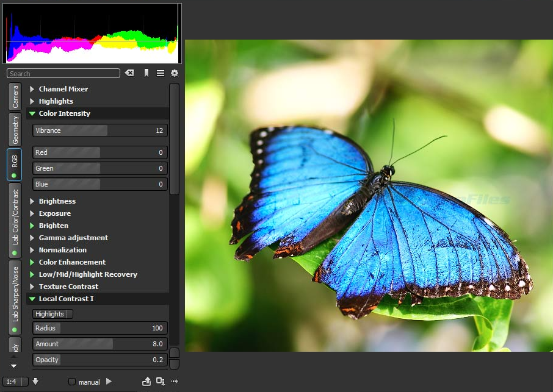
Task: Adjust the Vibrance slider
Action: pos(100,130)
